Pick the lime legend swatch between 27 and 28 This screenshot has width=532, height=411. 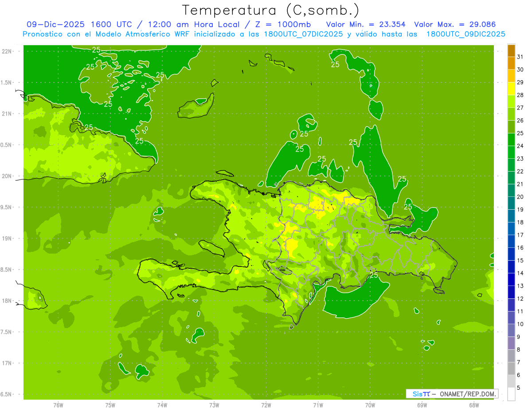point(511,102)
